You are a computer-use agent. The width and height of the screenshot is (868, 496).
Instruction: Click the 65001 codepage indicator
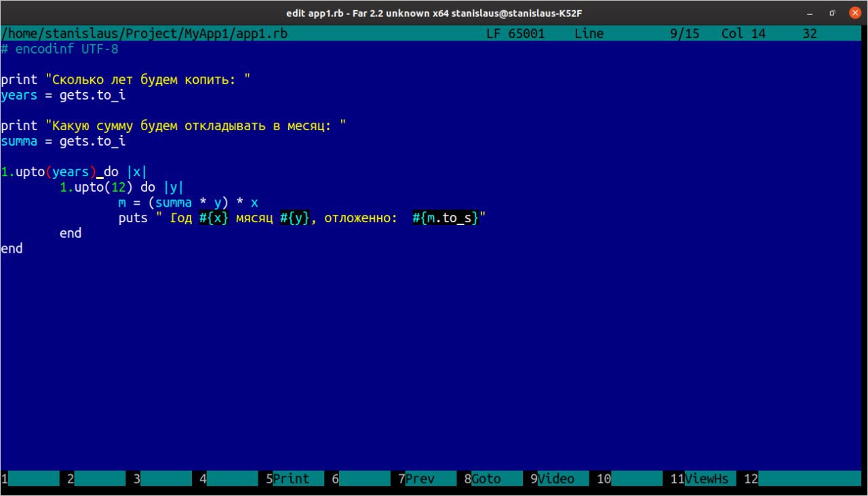pos(526,33)
